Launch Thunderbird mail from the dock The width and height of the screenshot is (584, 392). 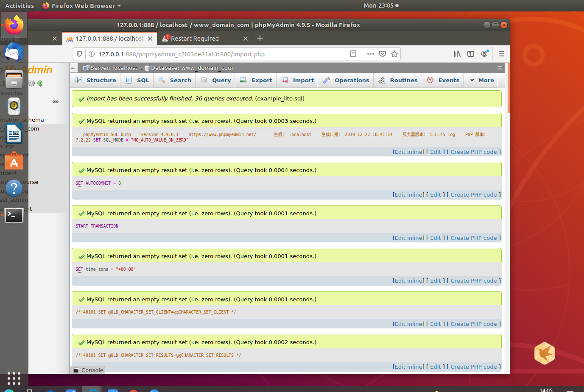click(x=14, y=53)
